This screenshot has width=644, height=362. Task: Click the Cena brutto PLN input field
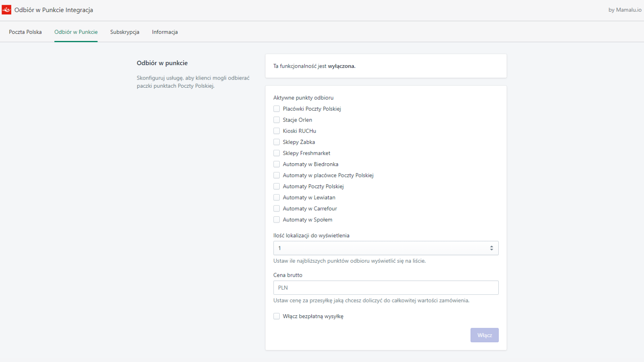coord(386,288)
